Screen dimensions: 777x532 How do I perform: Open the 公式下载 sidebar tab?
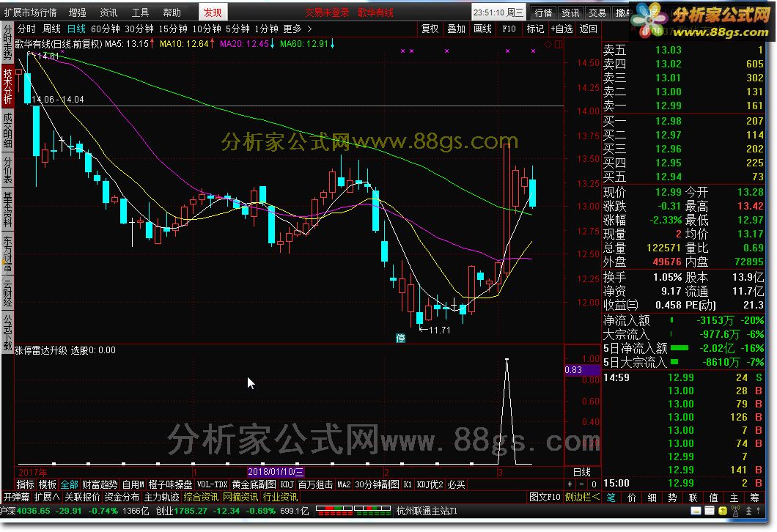(7, 331)
